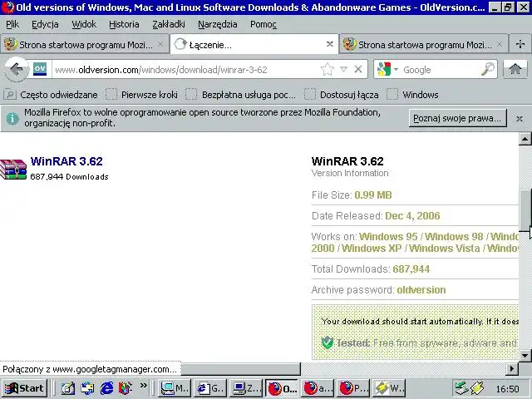Open a new tab with plus button

coord(520,44)
